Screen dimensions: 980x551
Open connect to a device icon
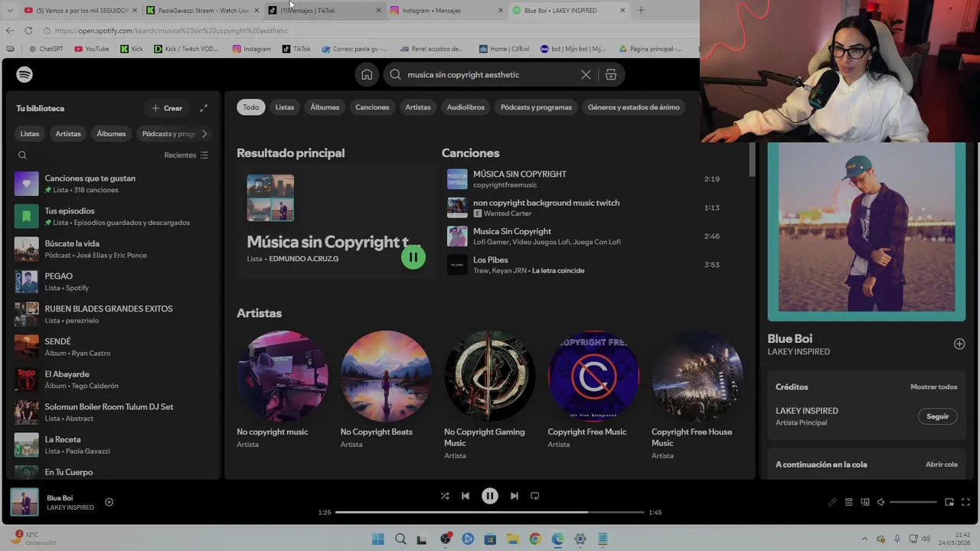(x=865, y=502)
